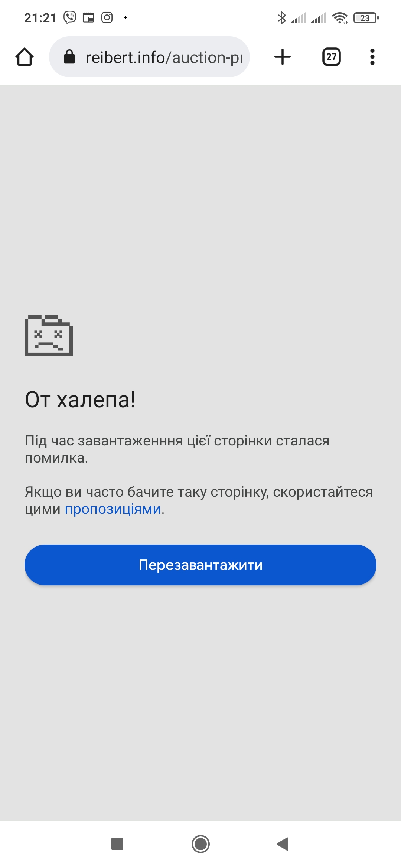Open Chrome three-dot overflow menu
This screenshot has width=401, height=868.
tap(372, 57)
